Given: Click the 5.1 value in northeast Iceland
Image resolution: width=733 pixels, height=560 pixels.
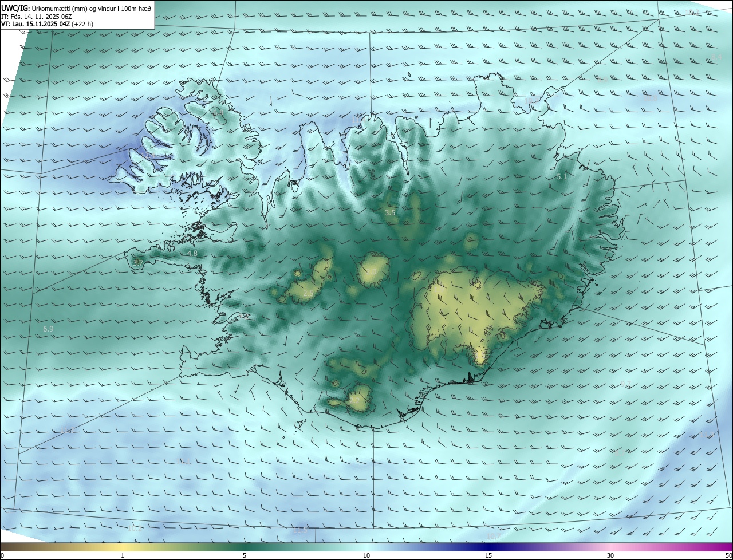Looking at the screenshot, I should point(561,177).
